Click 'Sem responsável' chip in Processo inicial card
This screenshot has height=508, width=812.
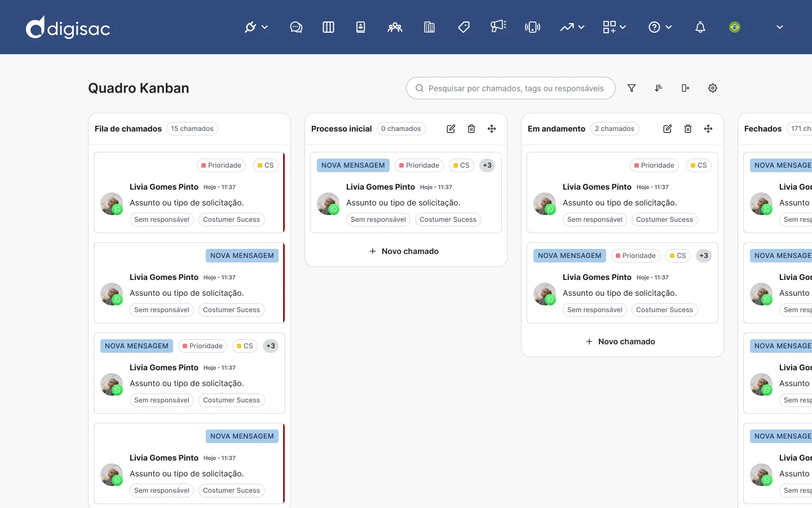tap(378, 220)
